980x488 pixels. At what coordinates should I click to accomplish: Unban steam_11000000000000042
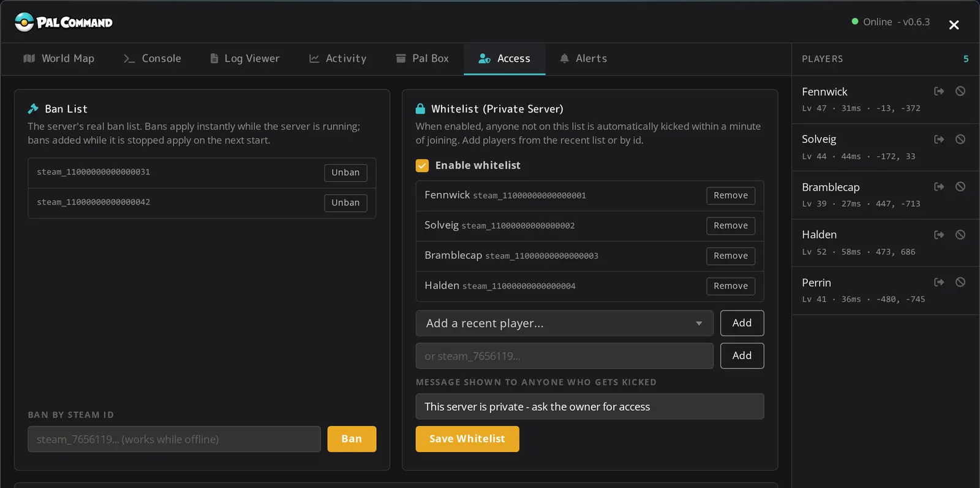pyautogui.click(x=345, y=203)
